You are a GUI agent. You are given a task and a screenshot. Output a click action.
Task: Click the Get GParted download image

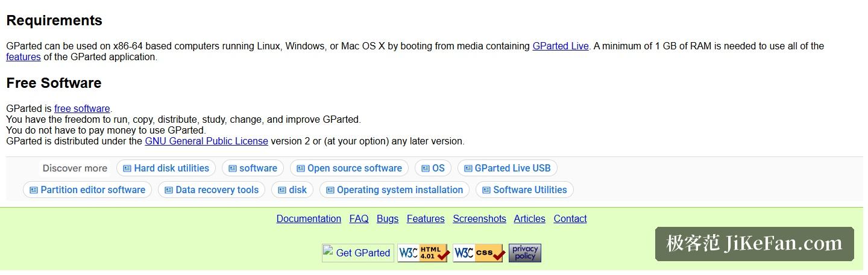click(358, 253)
